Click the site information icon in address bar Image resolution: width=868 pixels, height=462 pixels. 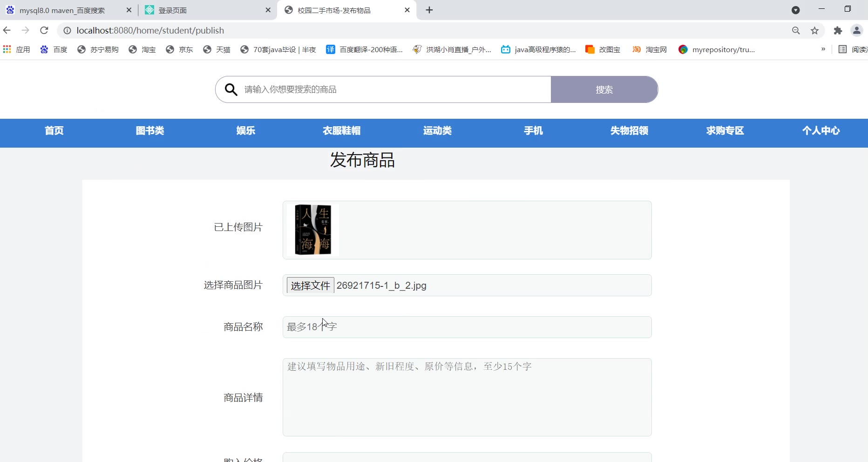coord(68,30)
